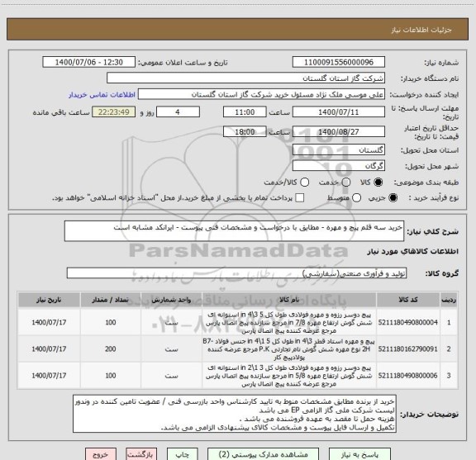Click the response deadline date 1400/07/11
The image size is (476, 460).
click(x=339, y=112)
